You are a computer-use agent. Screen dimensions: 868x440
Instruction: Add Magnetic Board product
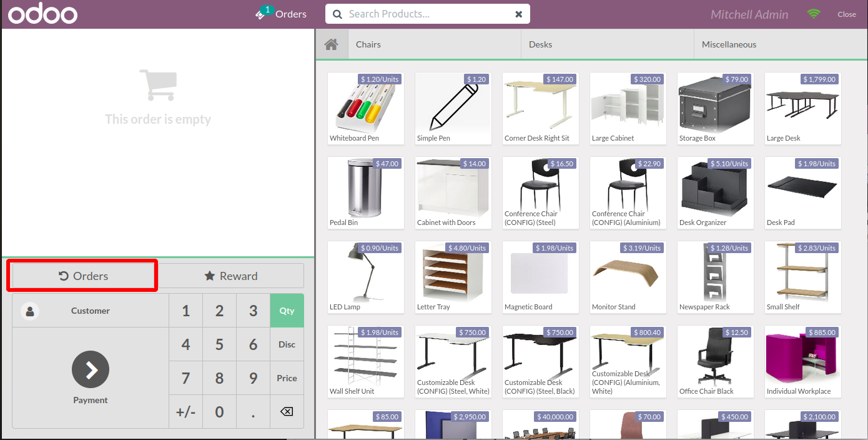coord(541,277)
